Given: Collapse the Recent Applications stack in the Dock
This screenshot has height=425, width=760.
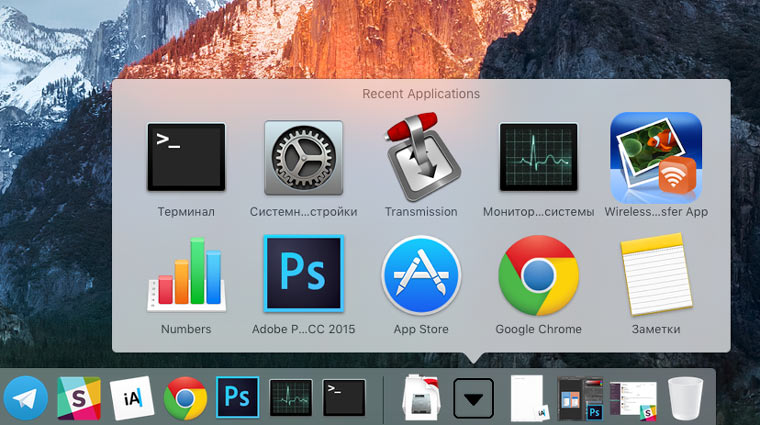Looking at the screenshot, I should pyautogui.click(x=474, y=398).
